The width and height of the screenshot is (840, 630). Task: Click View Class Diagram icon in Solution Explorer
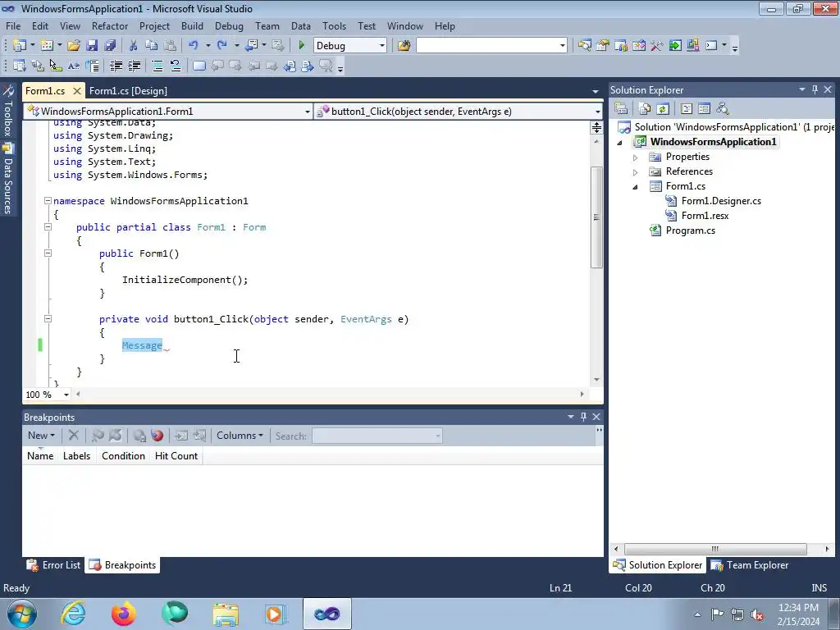click(723, 109)
